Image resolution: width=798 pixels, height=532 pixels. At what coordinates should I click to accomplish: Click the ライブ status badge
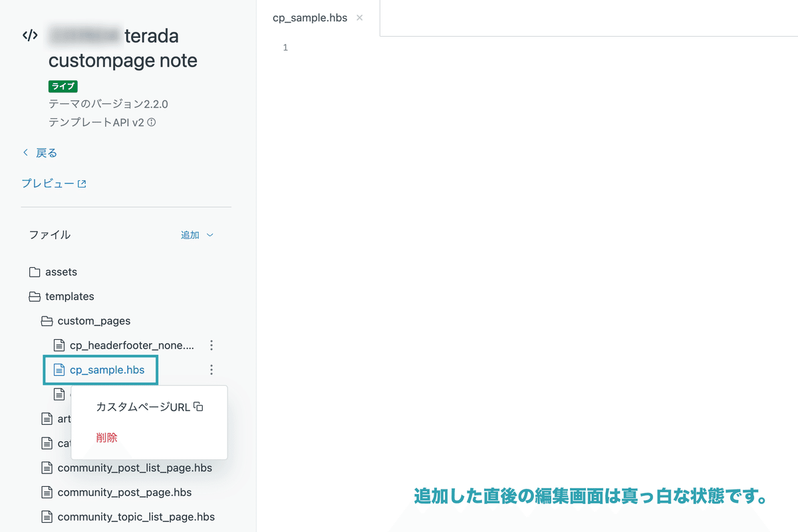(63, 86)
